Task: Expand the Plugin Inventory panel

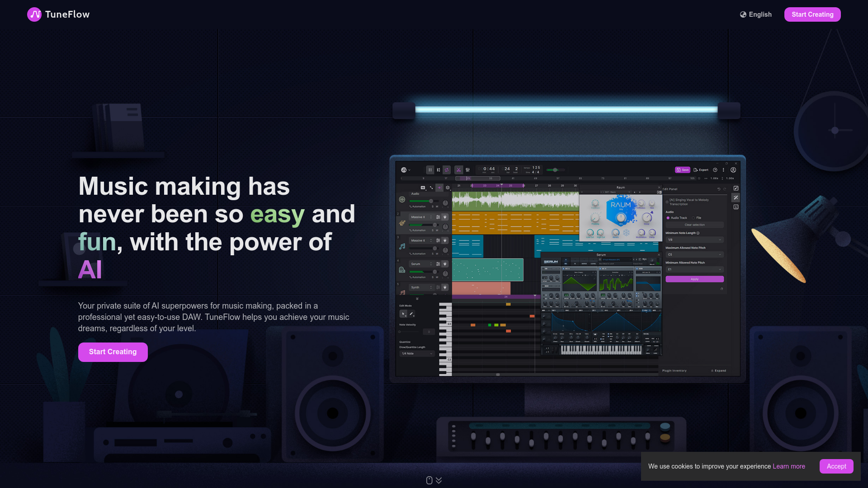Action: 718,371
